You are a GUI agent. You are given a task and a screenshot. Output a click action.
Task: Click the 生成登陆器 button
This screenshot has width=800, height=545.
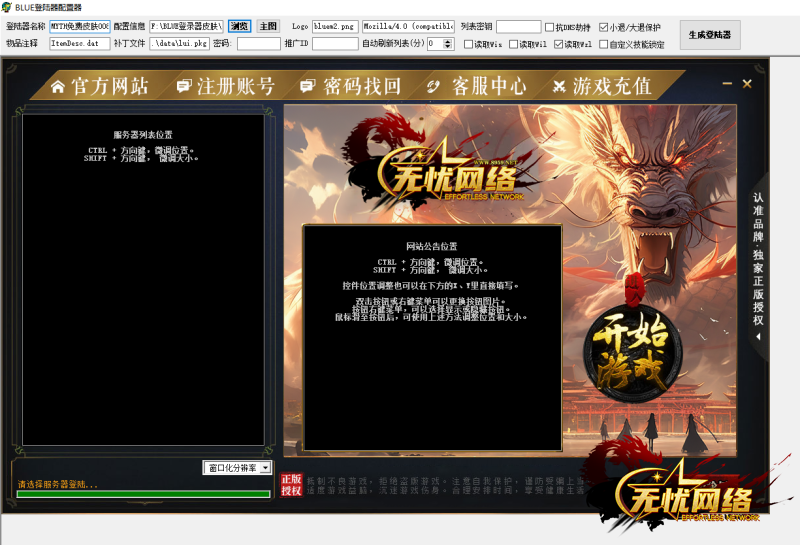click(x=710, y=35)
